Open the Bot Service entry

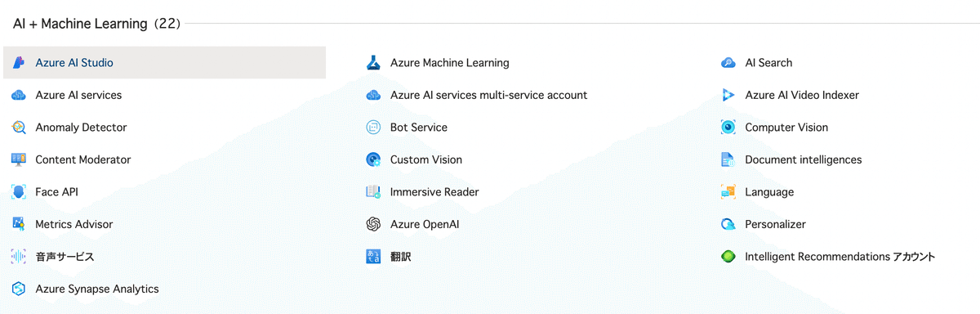pyautogui.click(x=419, y=128)
